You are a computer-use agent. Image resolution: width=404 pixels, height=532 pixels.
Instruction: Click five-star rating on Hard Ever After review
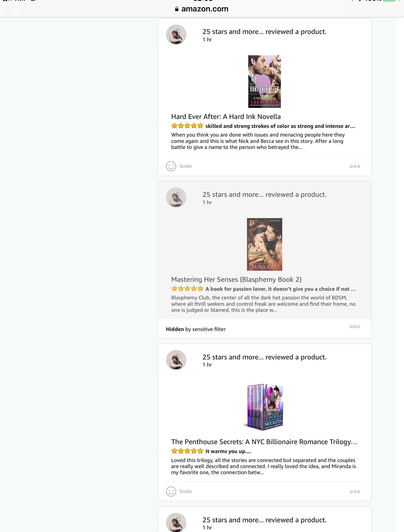tap(187, 126)
